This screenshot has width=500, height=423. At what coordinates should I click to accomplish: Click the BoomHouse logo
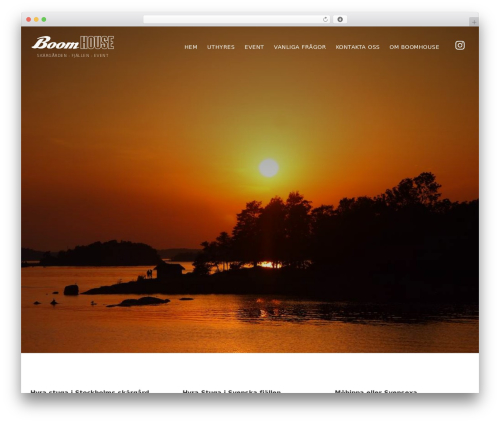click(73, 43)
